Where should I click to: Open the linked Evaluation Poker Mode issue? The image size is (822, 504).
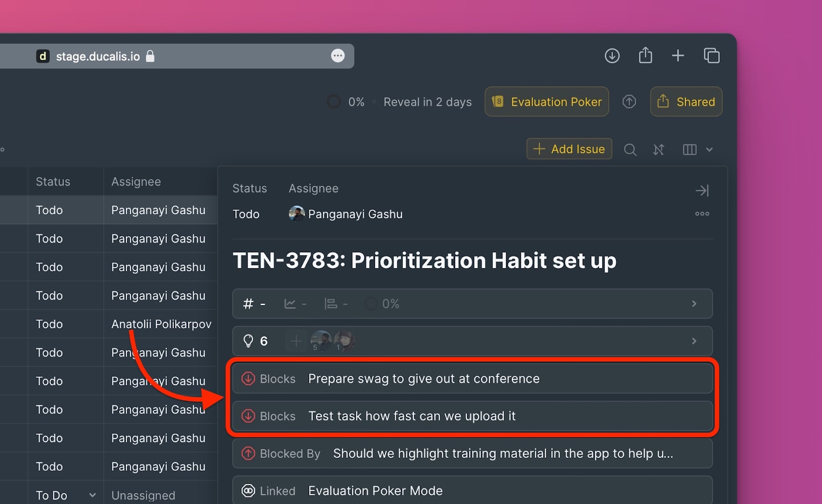tap(375, 491)
